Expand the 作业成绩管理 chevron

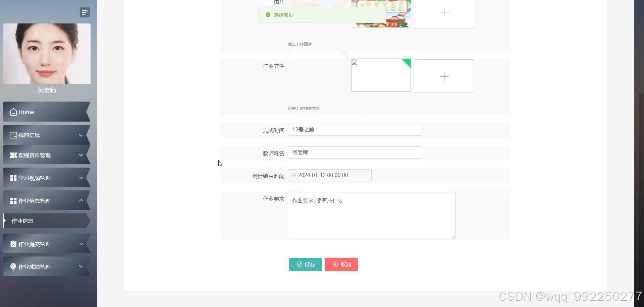coord(81,267)
